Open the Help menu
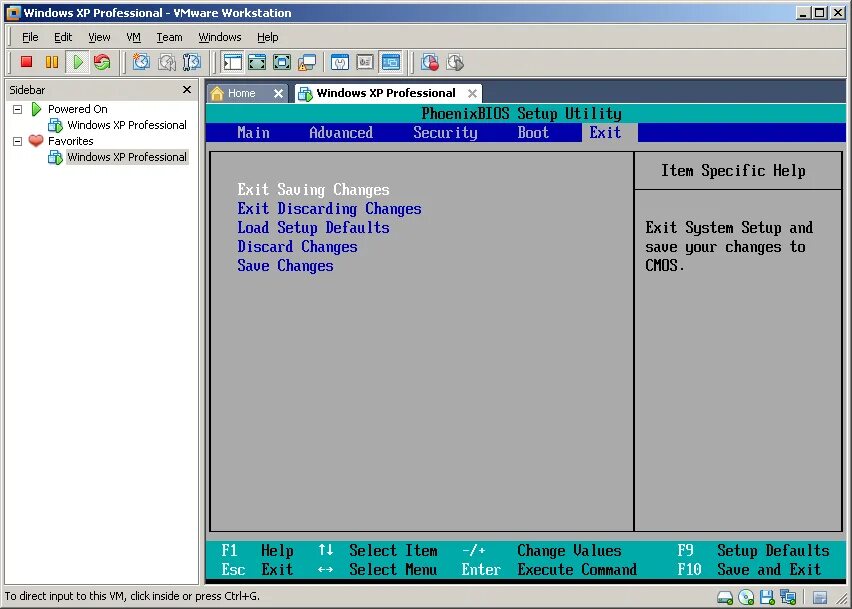Viewport: 852px width, 609px height. click(x=267, y=37)
